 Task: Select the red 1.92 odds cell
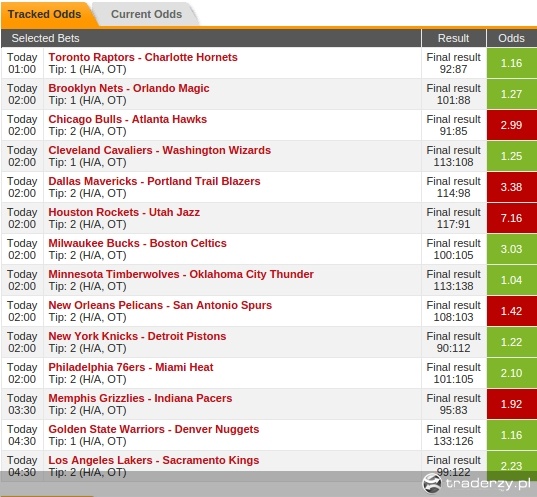(512, 404)
